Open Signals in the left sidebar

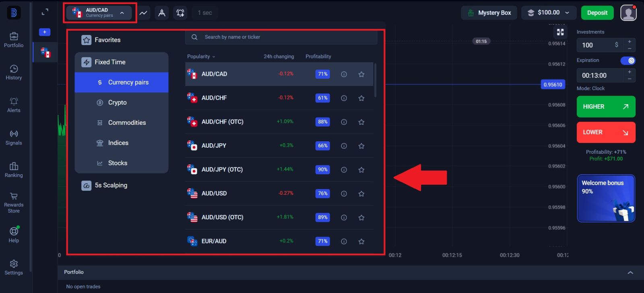tap(14, 137)
